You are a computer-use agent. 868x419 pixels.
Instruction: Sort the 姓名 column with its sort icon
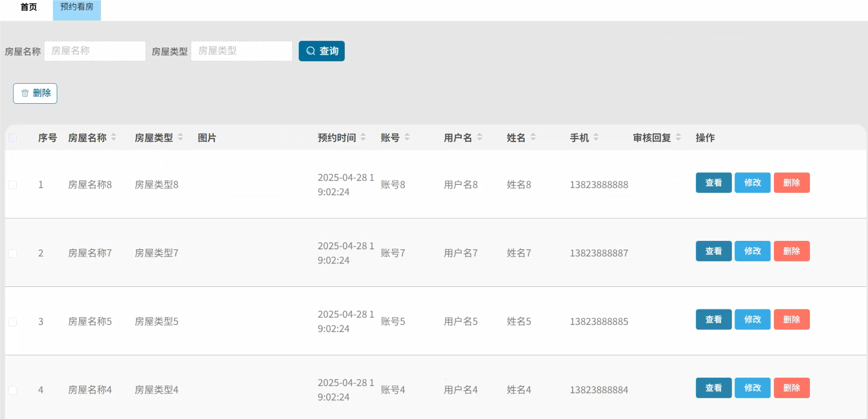tap(533, 137)
